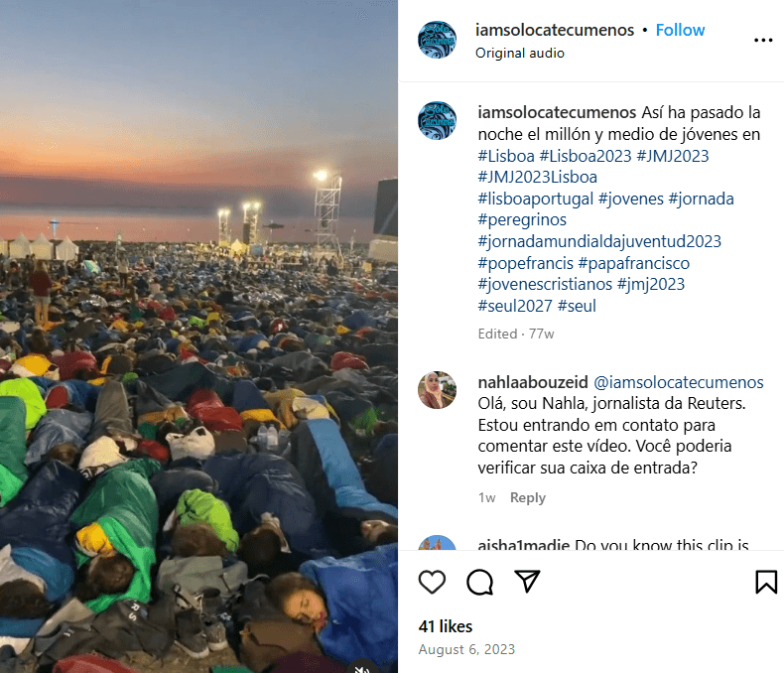Open the #JMJ2023Lisboa hashtag
This screenshot has height=673, width=784.
538,177
